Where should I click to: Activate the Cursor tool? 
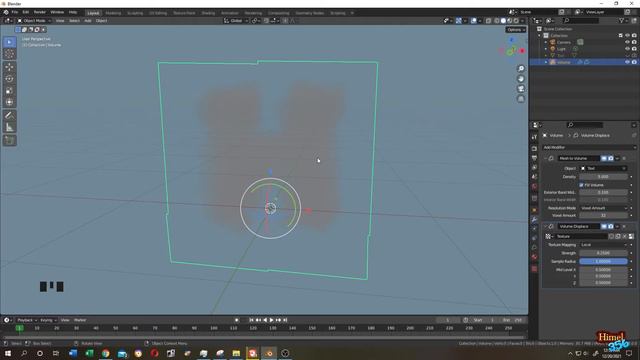click(9, 54)
